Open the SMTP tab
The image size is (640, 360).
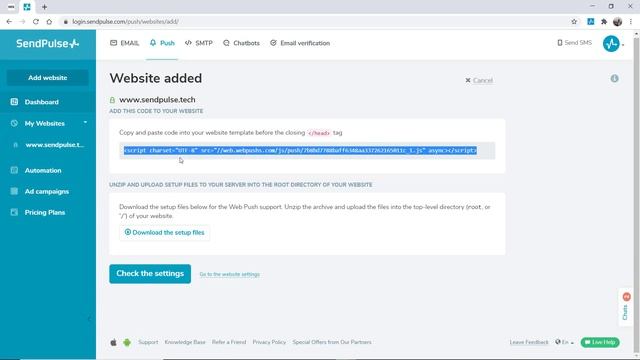coord(199,43)
